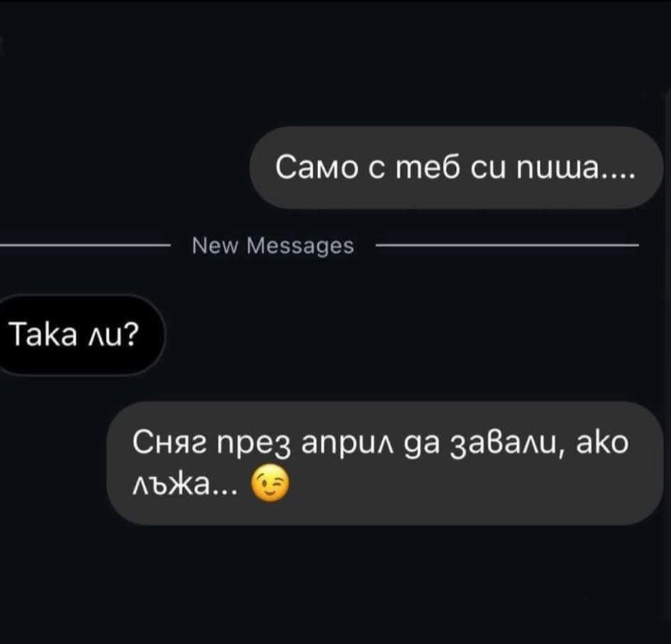Click the word 'Messages' in the divider
The width and height of the screenshot is (671, 644).
pyautogui.click(x=300, y=246)
